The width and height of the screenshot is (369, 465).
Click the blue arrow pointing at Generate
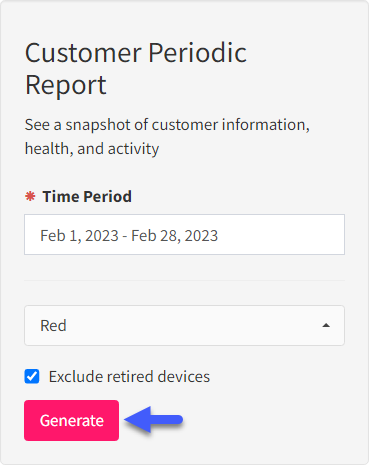153,420
